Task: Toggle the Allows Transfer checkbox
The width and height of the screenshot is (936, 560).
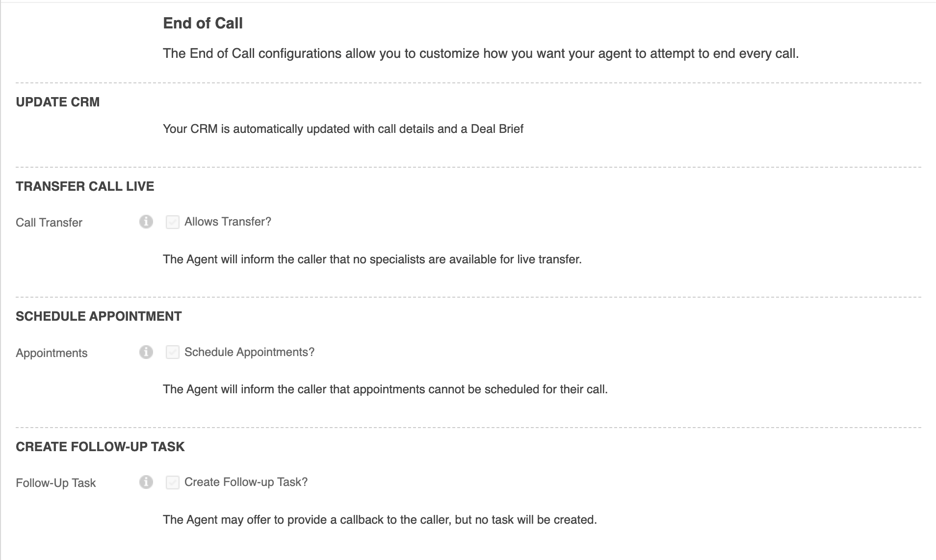Action: click(x=172, y=222)
